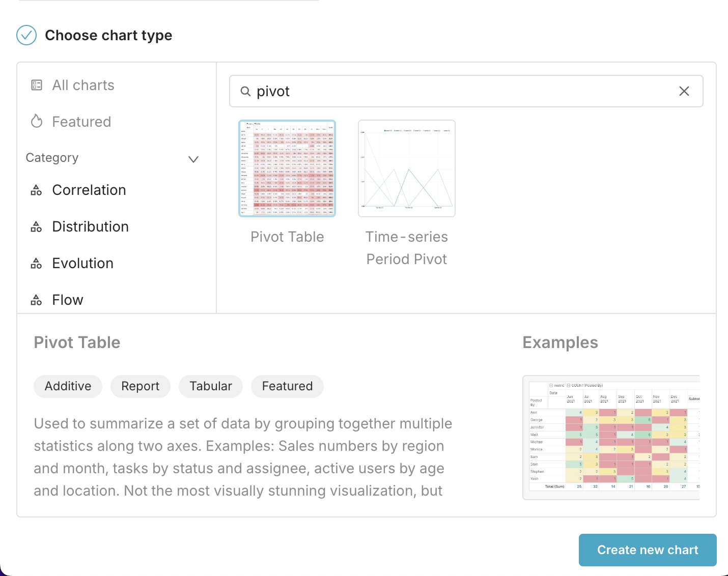728x576 pixels.
Task: Click the All charts list icon
Action: (37, 85)
